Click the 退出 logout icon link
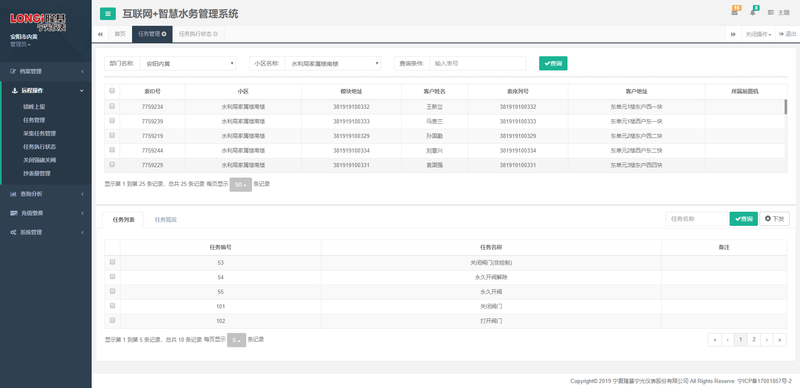This screenshot has width=800, height=388. click(787, 34)
